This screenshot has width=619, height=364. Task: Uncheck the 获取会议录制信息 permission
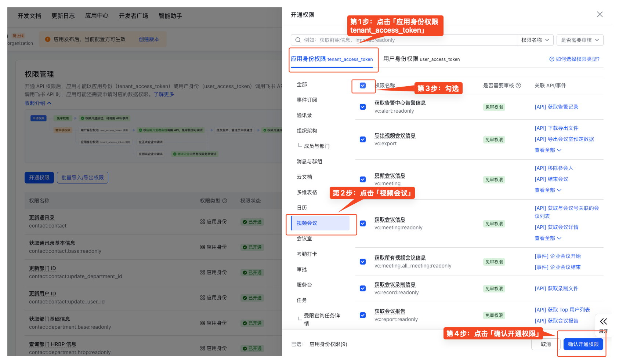[363, 288]
